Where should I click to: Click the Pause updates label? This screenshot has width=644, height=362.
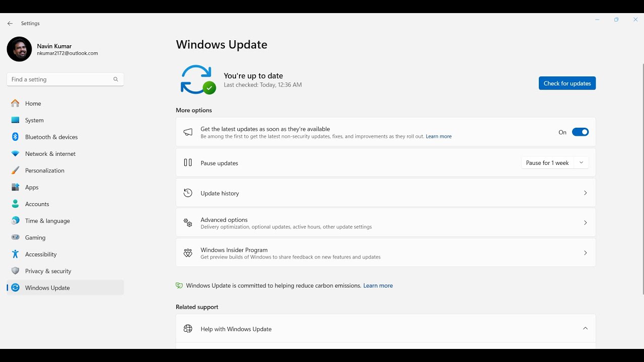pyautogui.click(x=219, y=163)
